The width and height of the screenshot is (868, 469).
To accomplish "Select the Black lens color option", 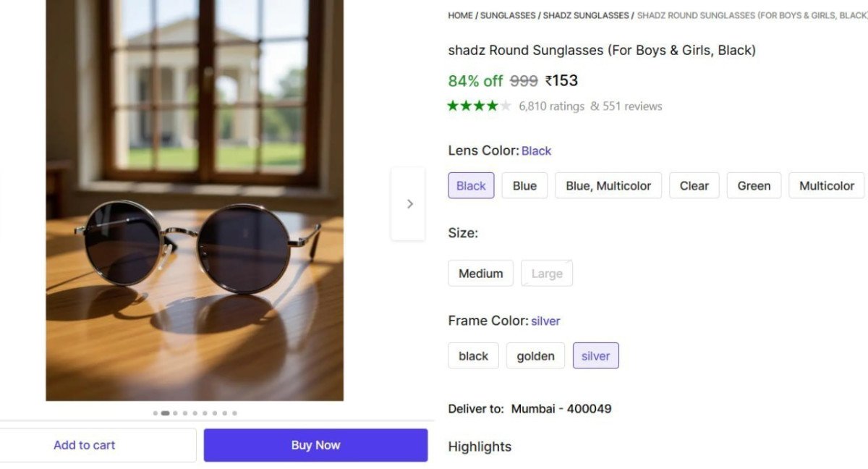I will click(471, 185).
